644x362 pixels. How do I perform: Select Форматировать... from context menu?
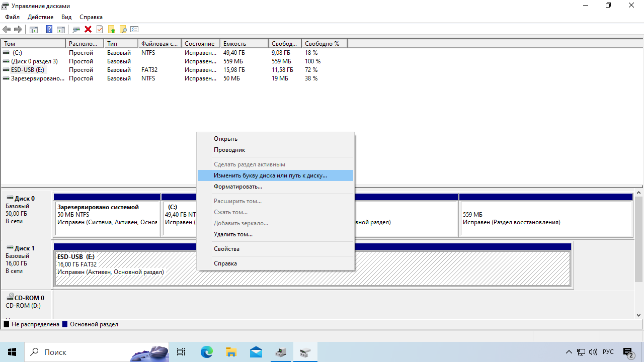point(237,187)
